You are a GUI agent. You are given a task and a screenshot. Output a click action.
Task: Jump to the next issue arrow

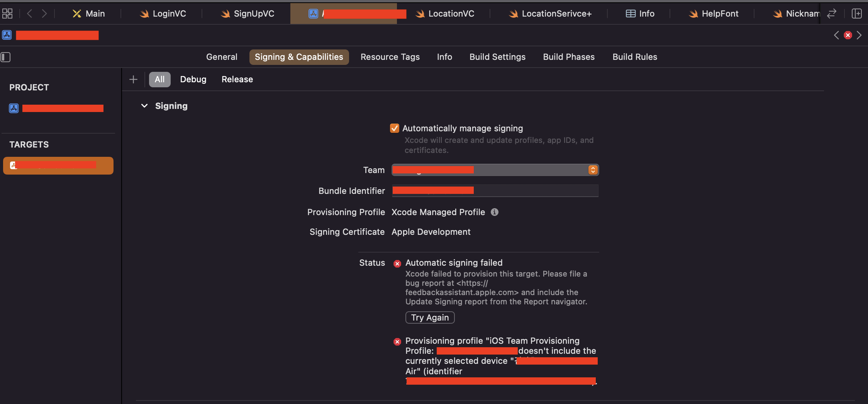tap(859, 35)
